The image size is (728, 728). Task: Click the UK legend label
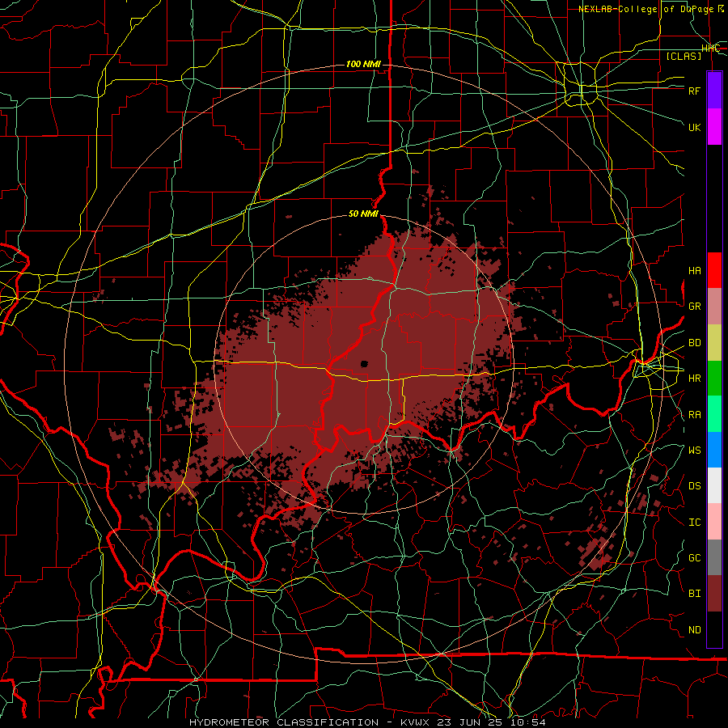pyautogui.click(x=695, y=127)
